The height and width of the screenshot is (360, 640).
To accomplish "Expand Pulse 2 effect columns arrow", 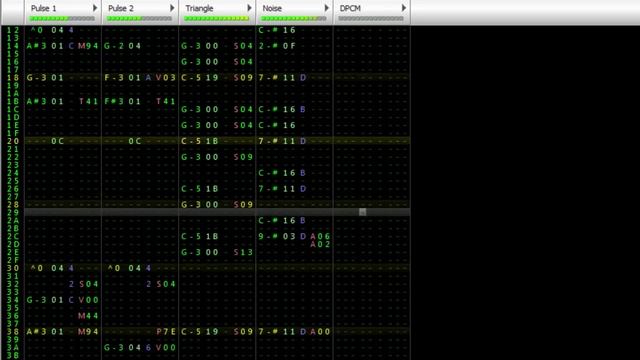I will pyautogui.click(x=172, y=8).
